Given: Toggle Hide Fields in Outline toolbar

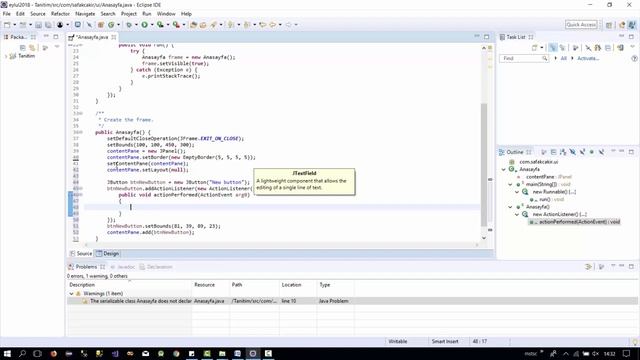Looking at the screenshot, I should 573,152.
